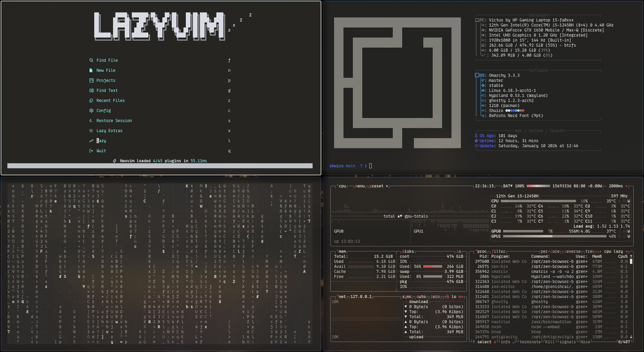Select the antigravity process row in btop
The image size is (644, 352).
tap(551, 337)
